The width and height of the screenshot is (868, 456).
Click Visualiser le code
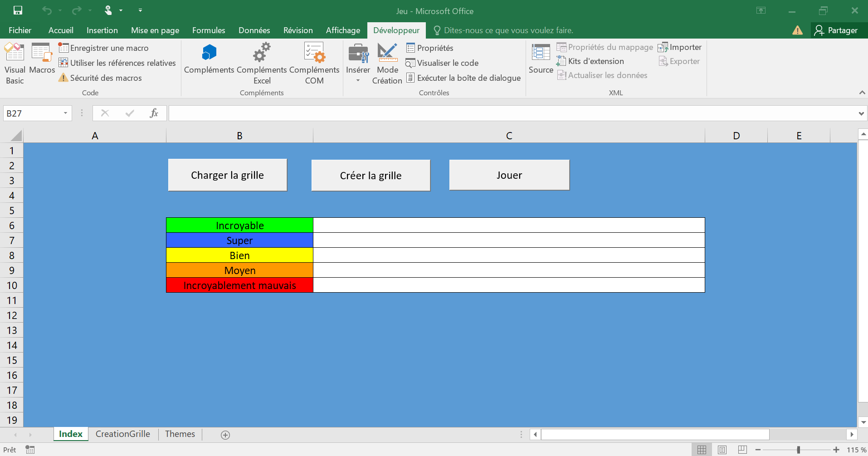443,63
